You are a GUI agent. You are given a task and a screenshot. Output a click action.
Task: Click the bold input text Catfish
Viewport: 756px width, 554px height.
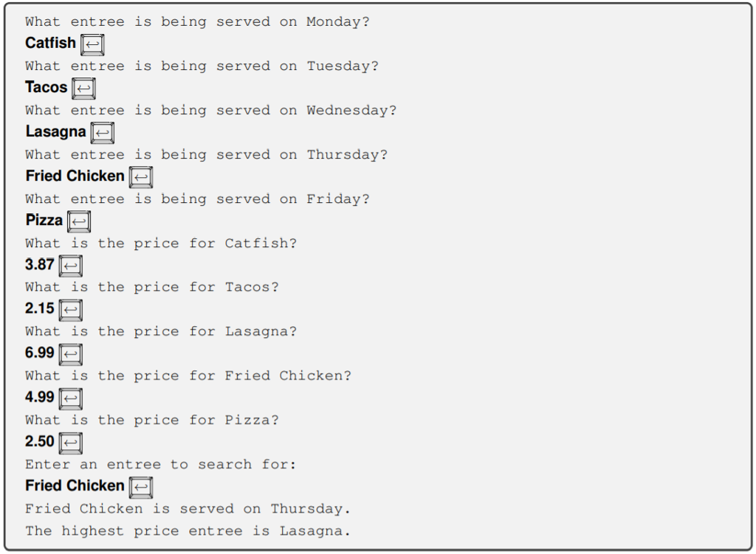pos(50,43)
